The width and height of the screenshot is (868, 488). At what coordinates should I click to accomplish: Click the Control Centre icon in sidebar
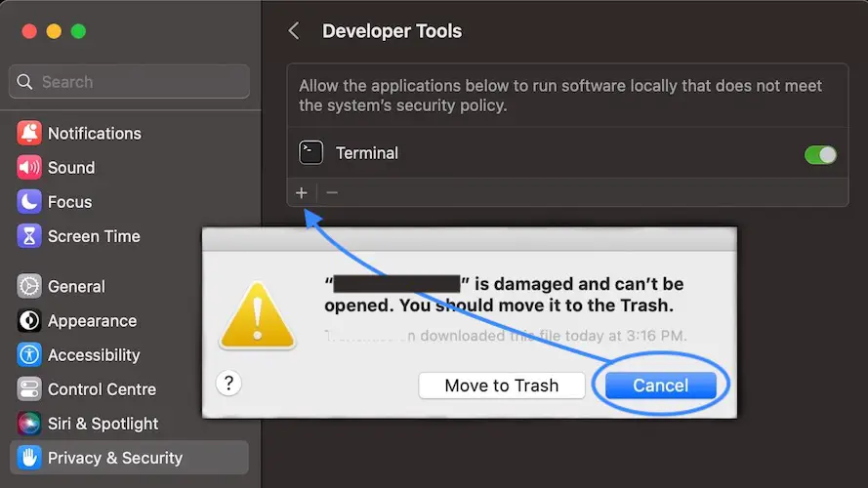click(28, 389)
